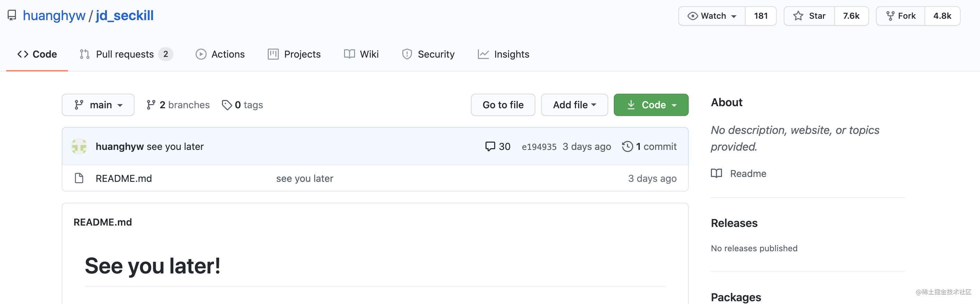Screen dimensions: 980x304
Task: Click the huanghyw avatar in commit row
Action: point(79,147)
